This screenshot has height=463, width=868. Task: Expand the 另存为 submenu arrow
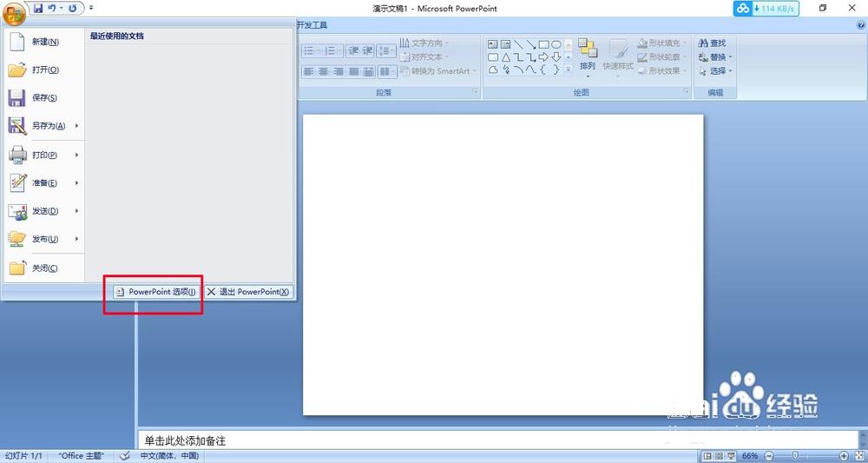click(x=77, y=126)
